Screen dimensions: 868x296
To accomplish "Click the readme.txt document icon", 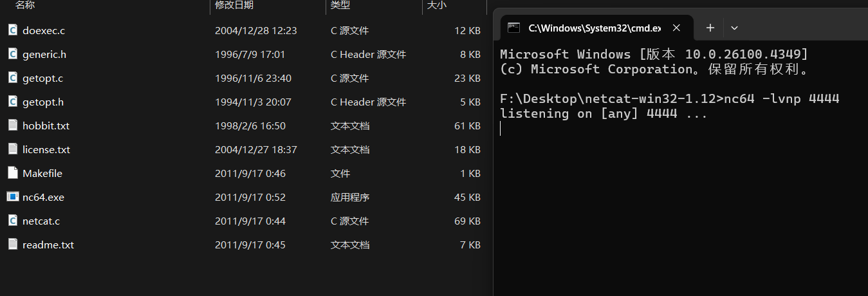I will [x=12, y=245].
